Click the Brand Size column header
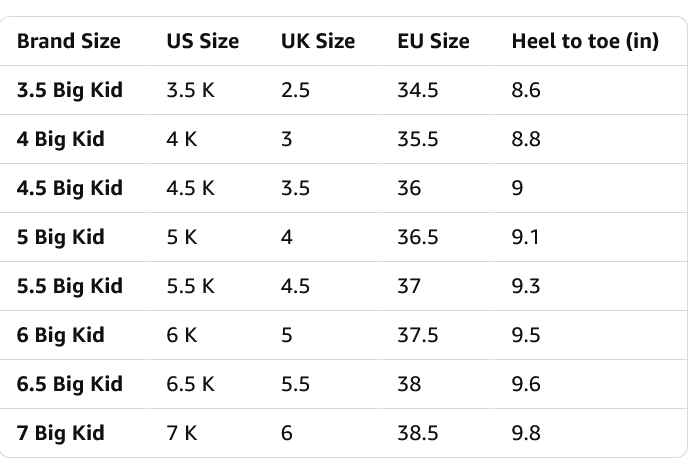 coord(68,41)
